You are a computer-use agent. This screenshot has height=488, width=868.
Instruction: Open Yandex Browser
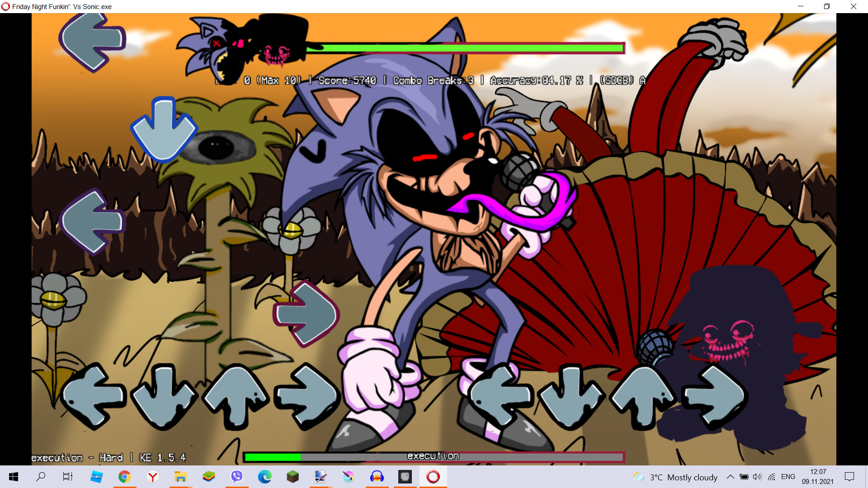click(152, 477)
